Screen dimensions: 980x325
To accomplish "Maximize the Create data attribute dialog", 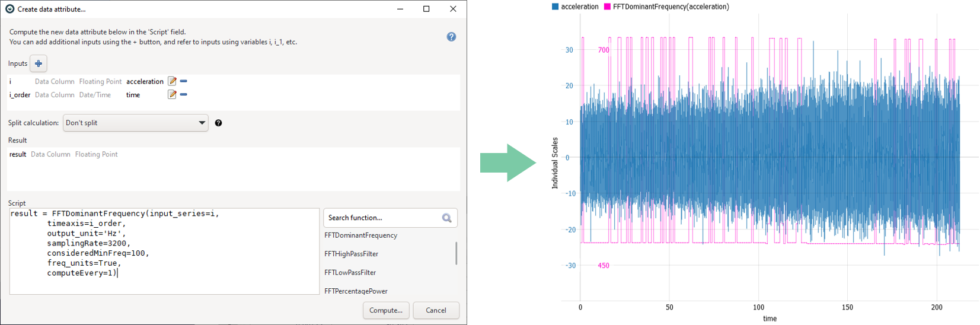I will coord(426,9).
